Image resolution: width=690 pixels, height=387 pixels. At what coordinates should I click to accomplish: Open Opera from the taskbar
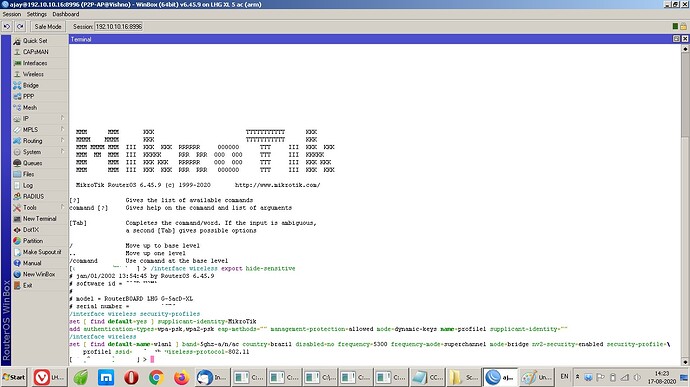[x=131, y=377]
